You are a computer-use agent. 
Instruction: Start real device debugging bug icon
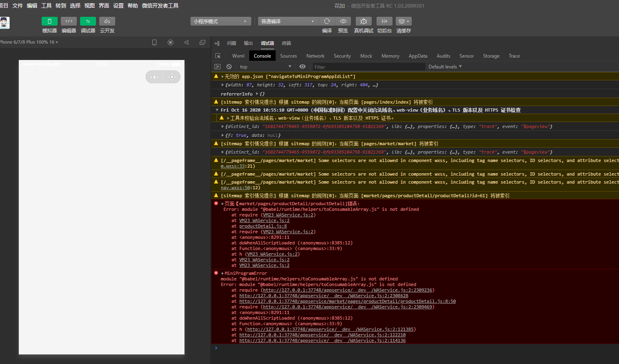[x=363, y=21]
